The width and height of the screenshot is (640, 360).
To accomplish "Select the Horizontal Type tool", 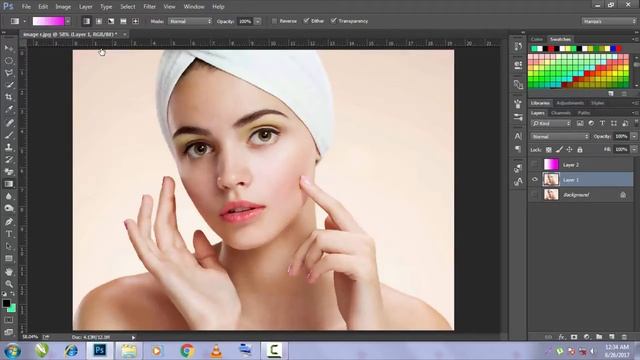I will pos(9,234).
